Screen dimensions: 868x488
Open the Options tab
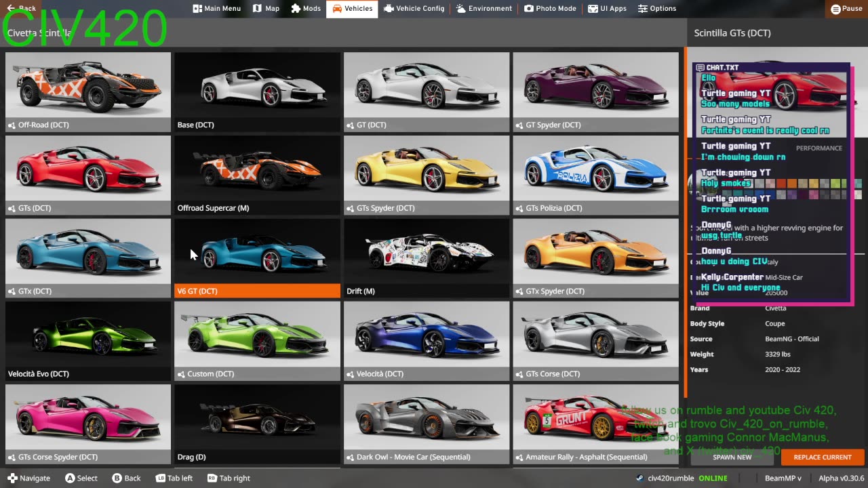click(656, 9)
